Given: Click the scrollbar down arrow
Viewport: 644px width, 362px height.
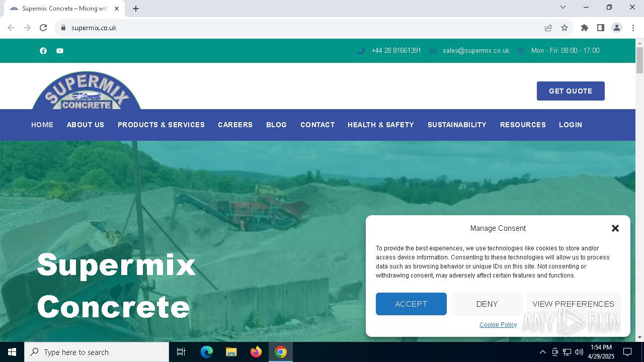Looking at the screenshot, I should [x=639, y=337].
